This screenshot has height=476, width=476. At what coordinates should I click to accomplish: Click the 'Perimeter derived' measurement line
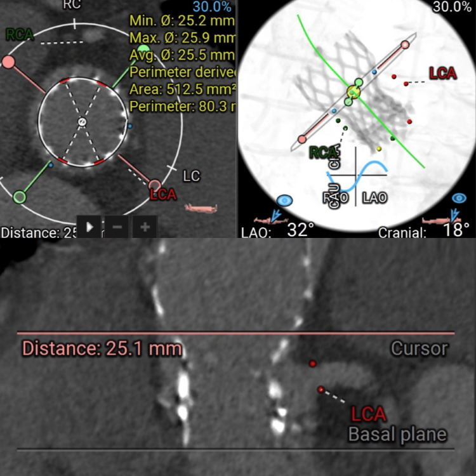point(182,72)
